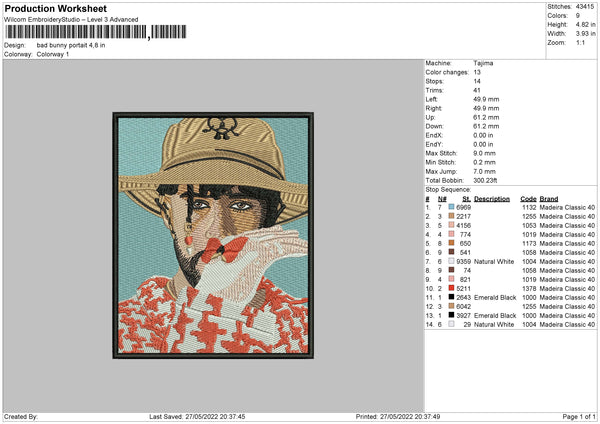Image resolution: width=600 pixels, height=424 pixels.
Task: Click the Width value "3.93 in"
Action: (x=585, y=34)
